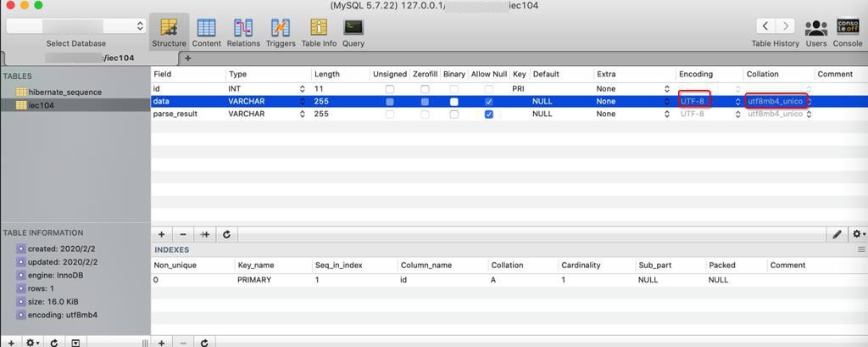Click the Key_name index column header
This screenshot has height=347, width=868.
click(272, 265)
